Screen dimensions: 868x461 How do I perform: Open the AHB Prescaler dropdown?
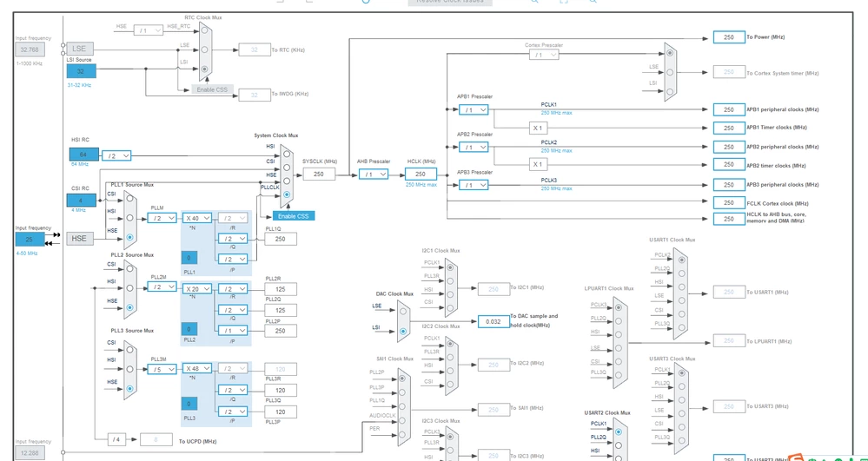[373, 174]
